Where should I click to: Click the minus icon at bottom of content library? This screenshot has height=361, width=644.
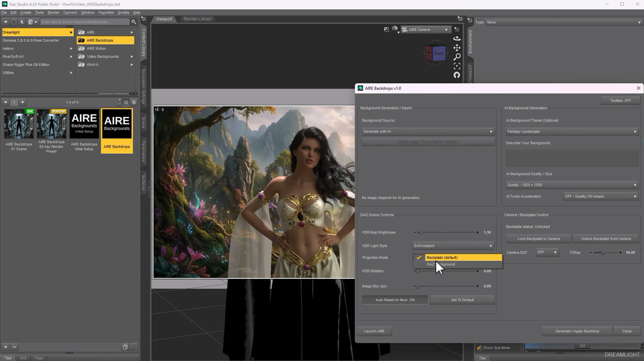coord(14,347)
